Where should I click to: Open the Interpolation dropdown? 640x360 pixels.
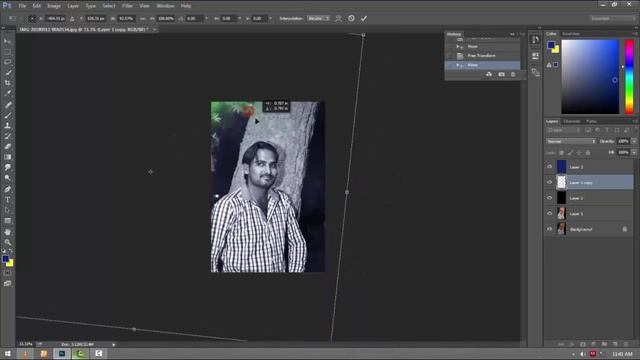[x=318, y=18]
